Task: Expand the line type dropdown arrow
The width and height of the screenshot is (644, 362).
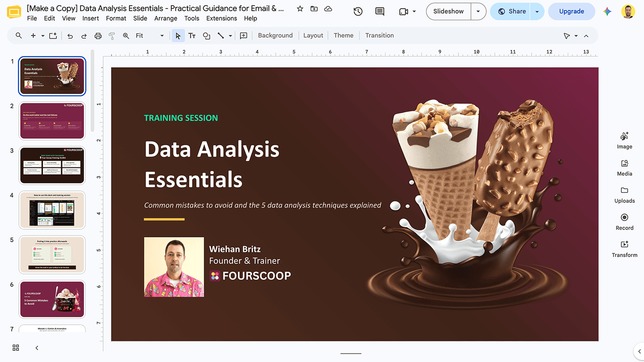Action: pos(230,36)
